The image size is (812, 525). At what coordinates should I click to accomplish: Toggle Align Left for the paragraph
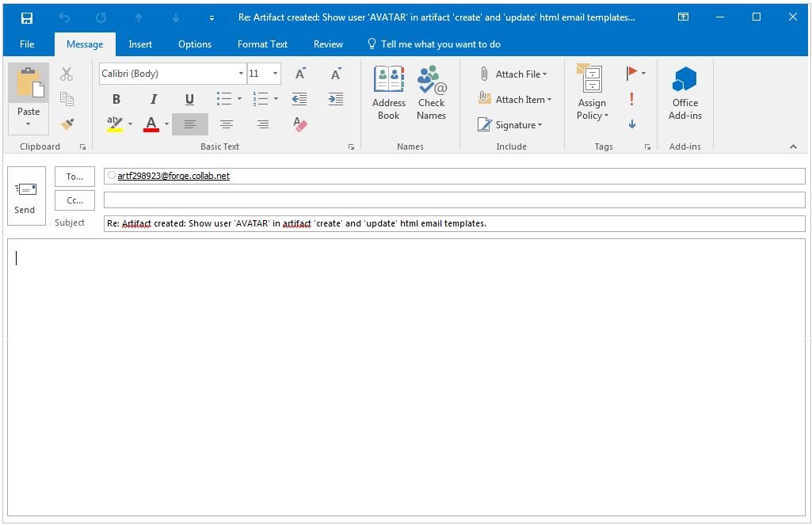click(190, 124)
